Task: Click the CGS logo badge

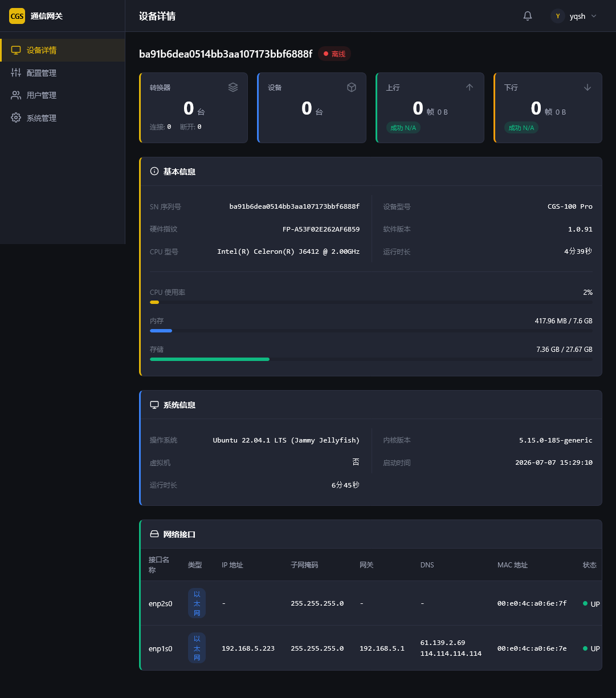Action: pyautogui.click(x=17, y=16)
